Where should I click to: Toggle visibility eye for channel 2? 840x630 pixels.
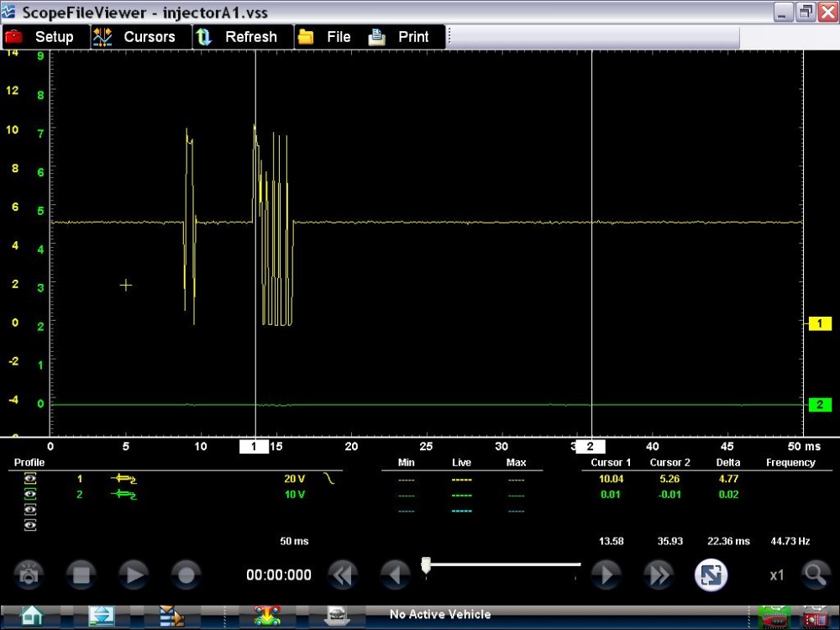tap(30, 495)
